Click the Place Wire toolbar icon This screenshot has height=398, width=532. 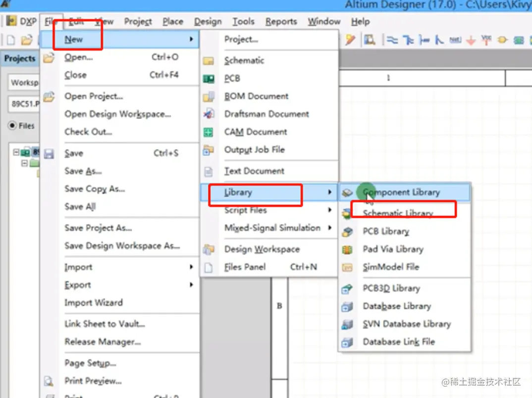click(392, 40)
